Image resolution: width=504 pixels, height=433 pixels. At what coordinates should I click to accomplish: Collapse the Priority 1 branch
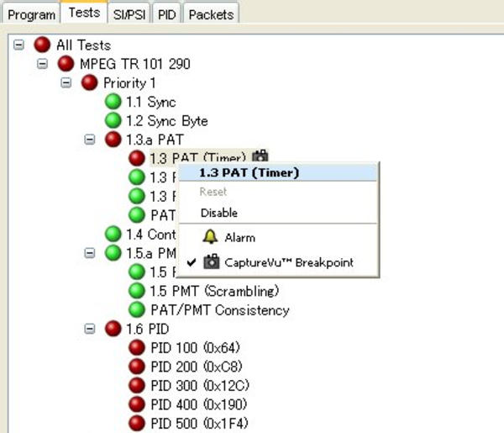click(66, 82)
